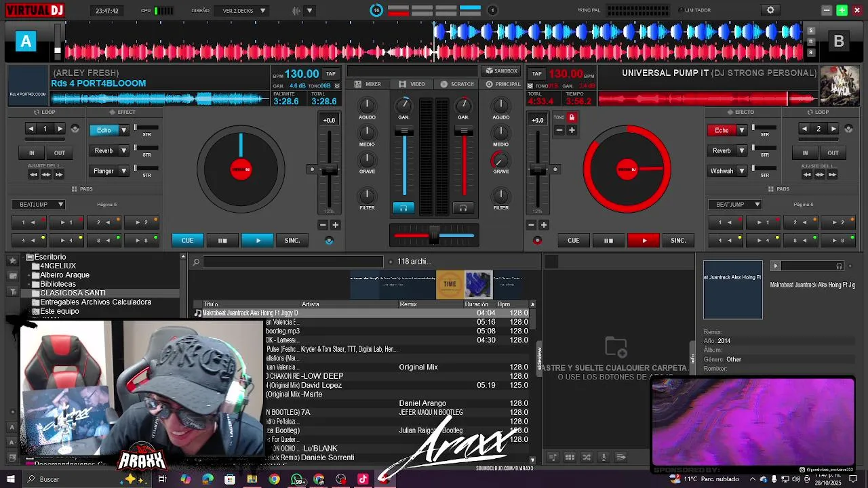The width and height of the screenshot is (868, 488).
Task: Click deck A volume fader handle
Action: [x=404, y=131]
